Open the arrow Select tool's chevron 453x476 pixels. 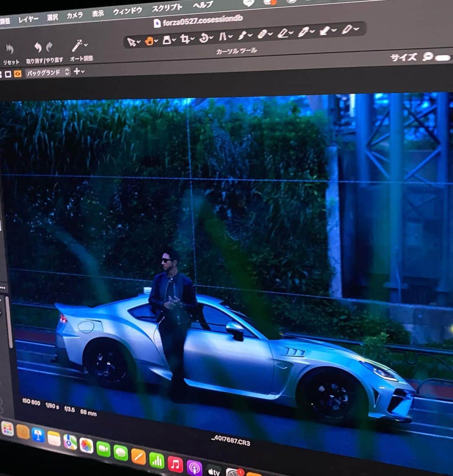coord(138,41)
